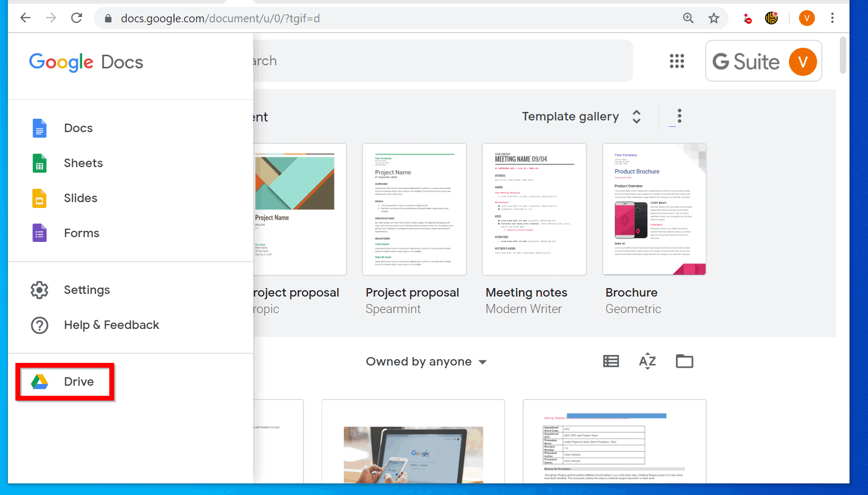Viewport: 868px width, 495px height.
Task: Expand the Template gallery
Action: 581,117
